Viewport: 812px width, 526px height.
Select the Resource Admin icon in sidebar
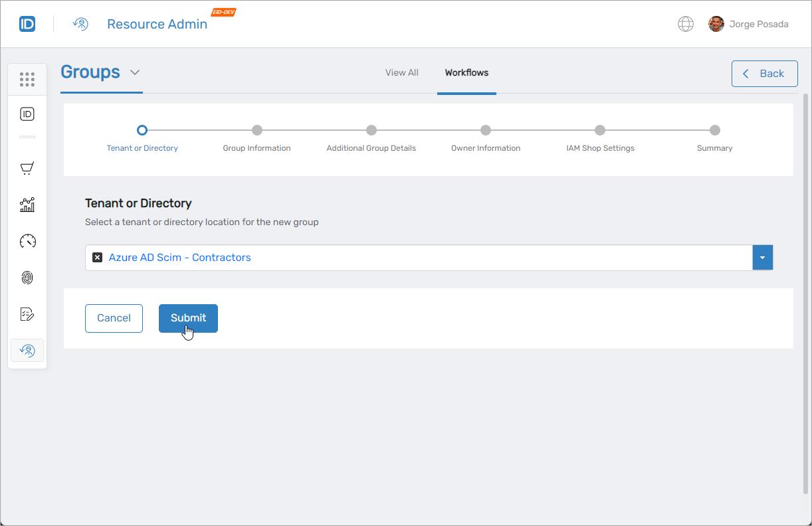click(27, 350)
